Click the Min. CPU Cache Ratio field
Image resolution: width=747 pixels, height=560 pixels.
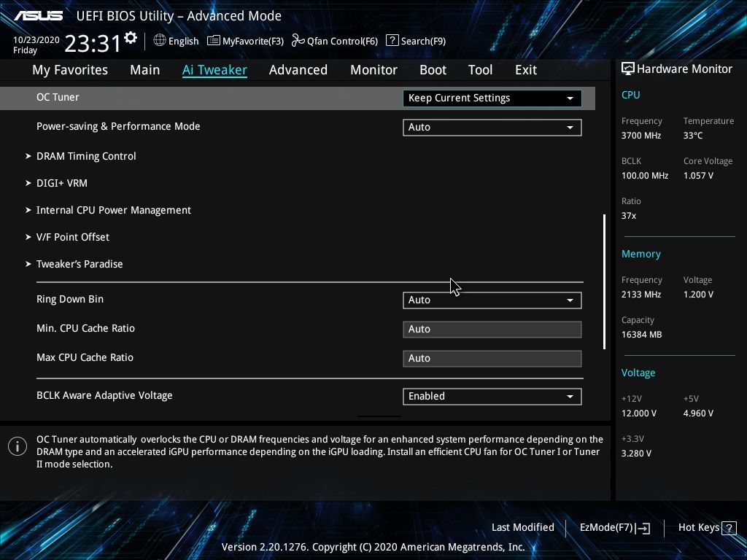pos(492,330)
